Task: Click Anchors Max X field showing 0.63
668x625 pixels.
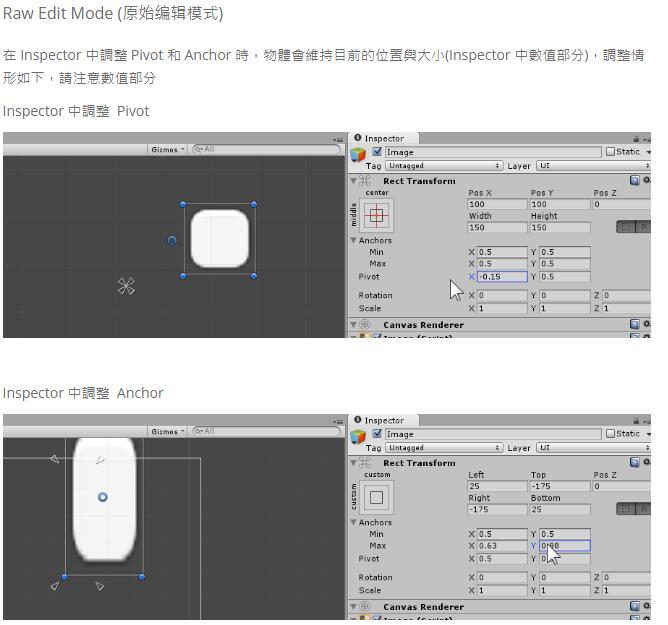Action: click(502, 546)
